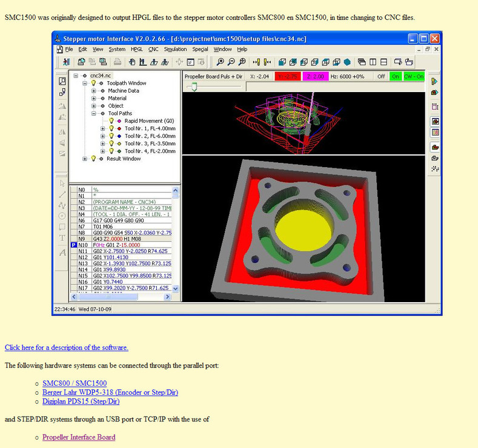Open the Special menu
478x448 pixels.
(200, 49)
